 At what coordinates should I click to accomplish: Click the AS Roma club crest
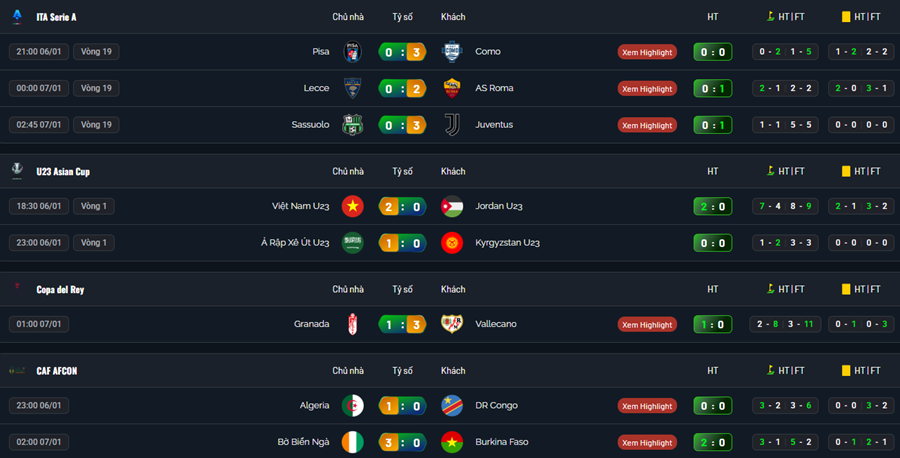tap(452, 88)
